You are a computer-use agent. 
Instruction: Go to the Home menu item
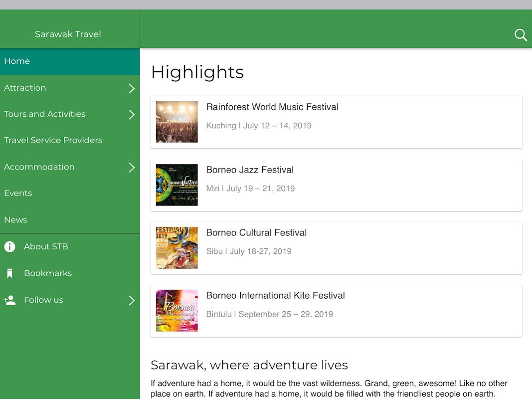click(17, 61)
